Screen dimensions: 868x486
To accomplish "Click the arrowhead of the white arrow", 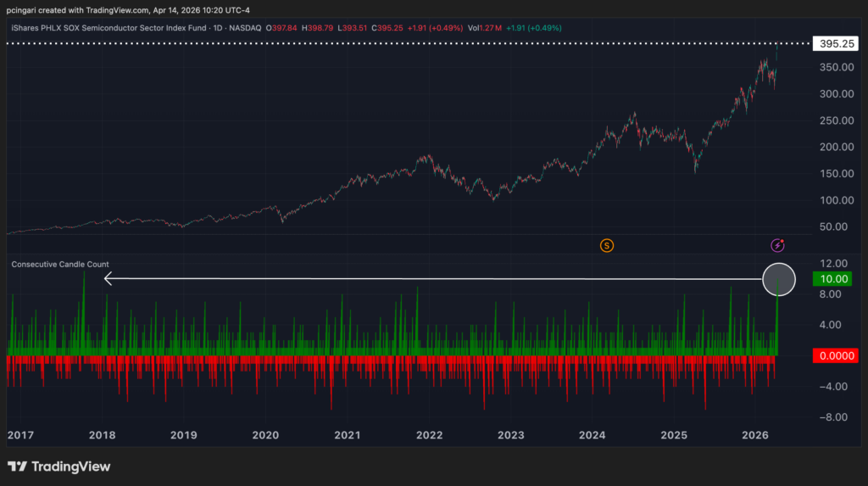I will [108, 278].
